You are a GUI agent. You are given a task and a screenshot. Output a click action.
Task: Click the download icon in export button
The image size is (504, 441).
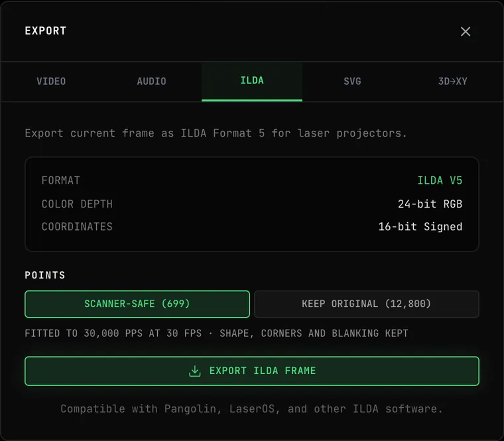tap(195, 371)
